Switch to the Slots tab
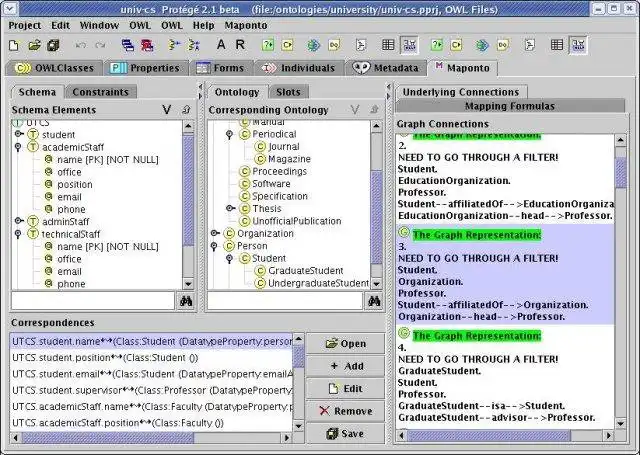The image size is (640, 455). click(x=288, y=92)
